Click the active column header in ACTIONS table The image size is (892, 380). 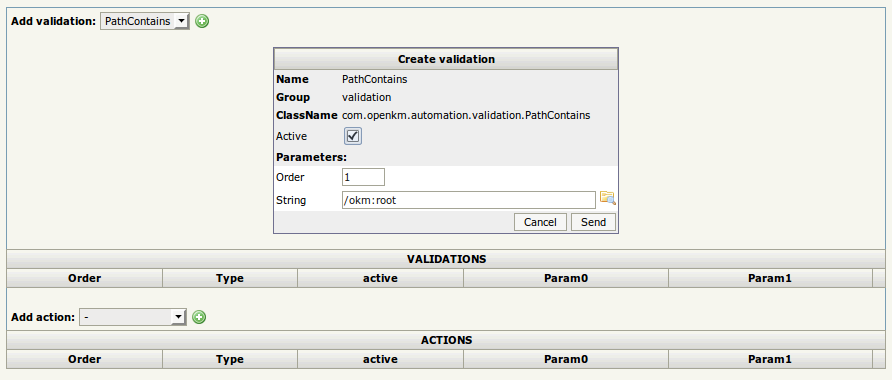(x=380, y=359)
